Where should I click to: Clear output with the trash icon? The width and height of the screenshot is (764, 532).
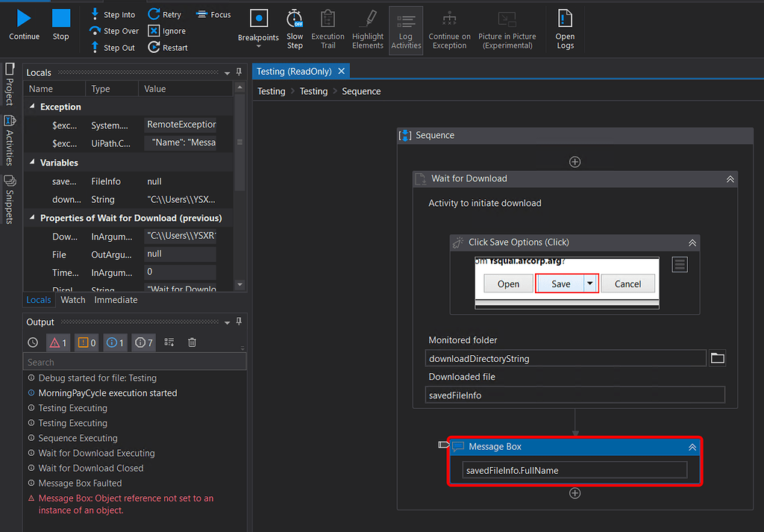coord(192,342)
